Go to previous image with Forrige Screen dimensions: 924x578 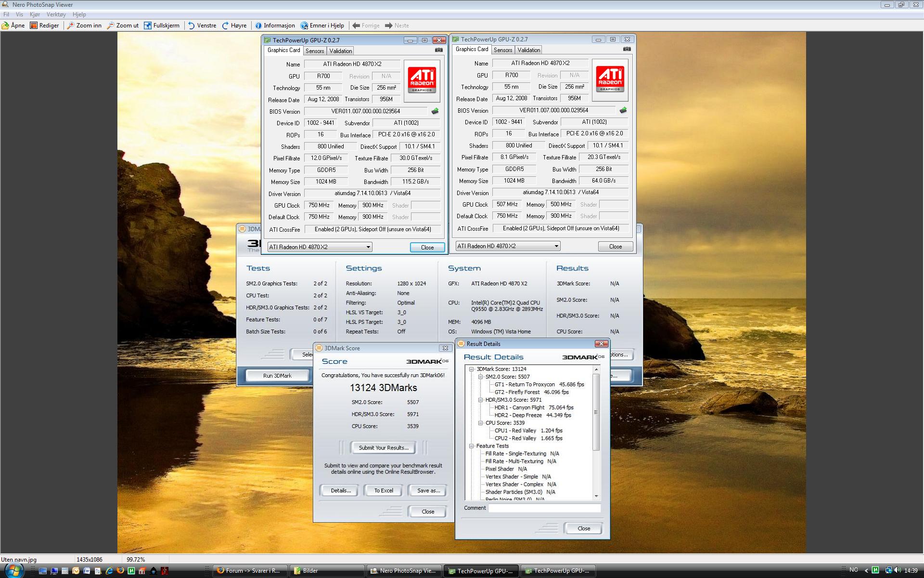click(x=366, y=26)
